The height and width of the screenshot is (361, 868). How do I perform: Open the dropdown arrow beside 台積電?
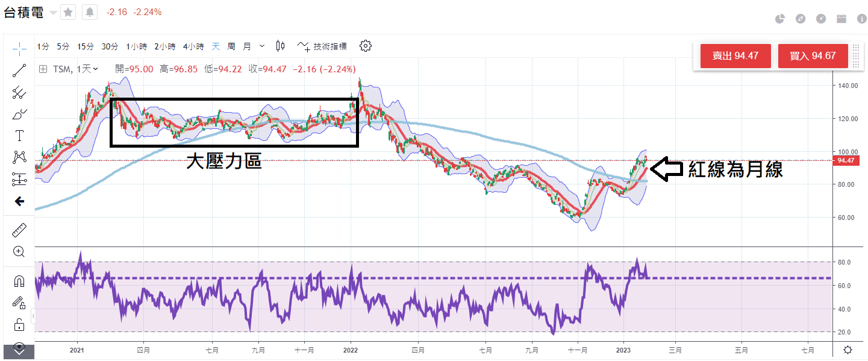coord(53,13)
